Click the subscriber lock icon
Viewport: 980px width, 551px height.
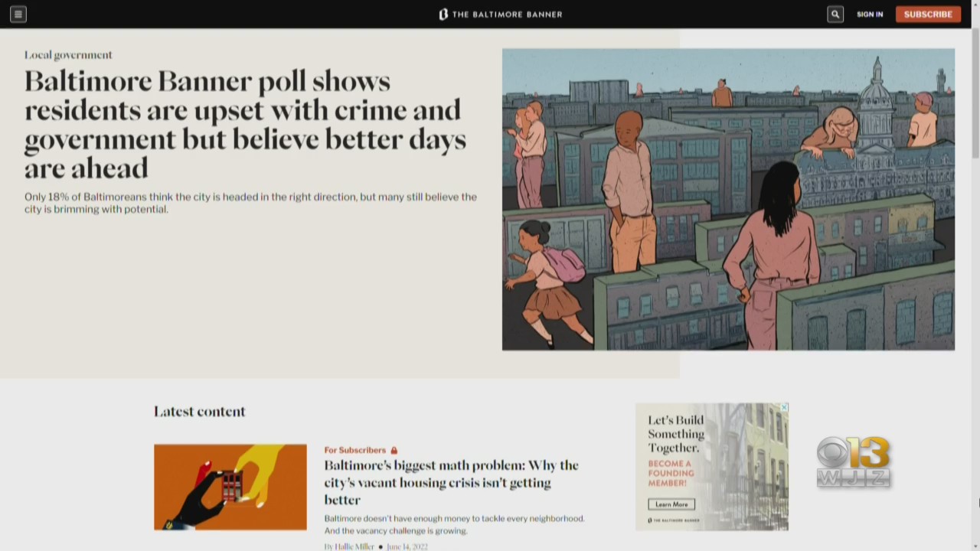(394, 450)
